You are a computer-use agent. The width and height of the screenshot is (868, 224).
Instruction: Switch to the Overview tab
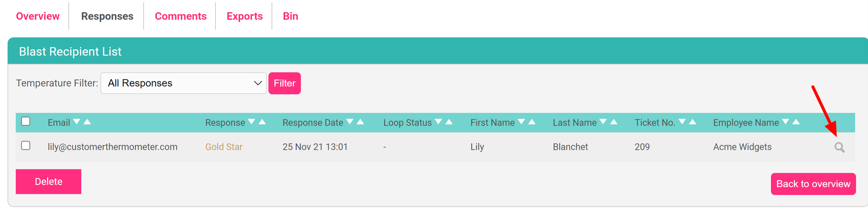38,16
